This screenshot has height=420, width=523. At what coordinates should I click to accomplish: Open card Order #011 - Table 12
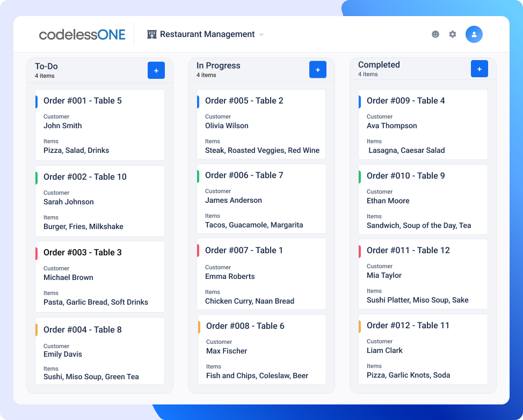(x=423, y=274)
